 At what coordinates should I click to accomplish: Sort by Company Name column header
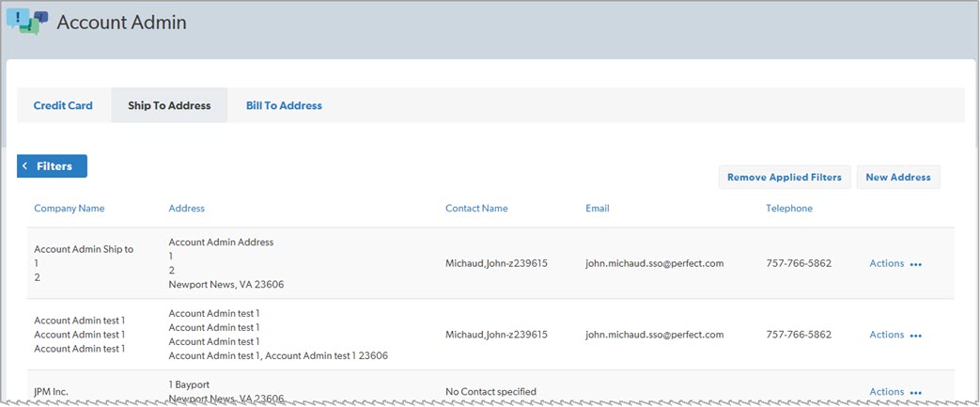[x=70, y=208]
